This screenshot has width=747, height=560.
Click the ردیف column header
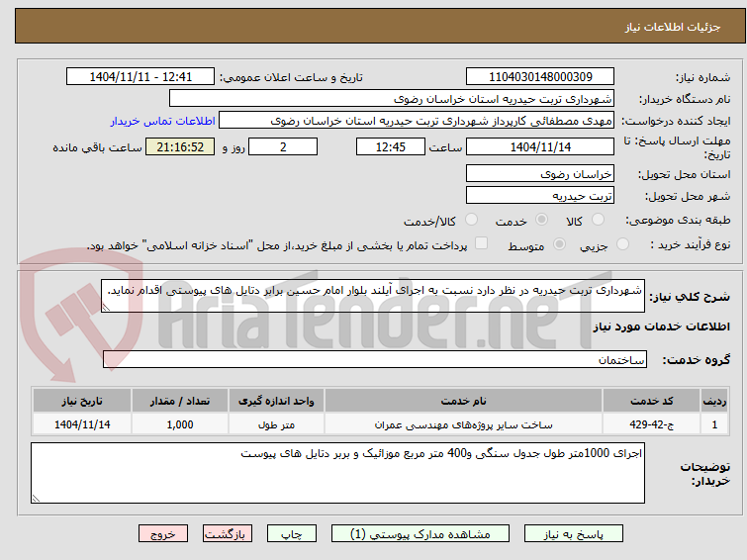click(x=714, y=401)
